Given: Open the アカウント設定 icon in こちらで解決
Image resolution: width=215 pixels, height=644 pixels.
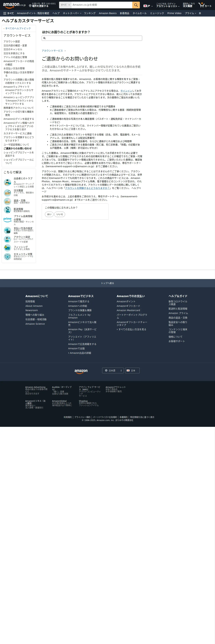Looking at the screenshot, I should (8, 239).
